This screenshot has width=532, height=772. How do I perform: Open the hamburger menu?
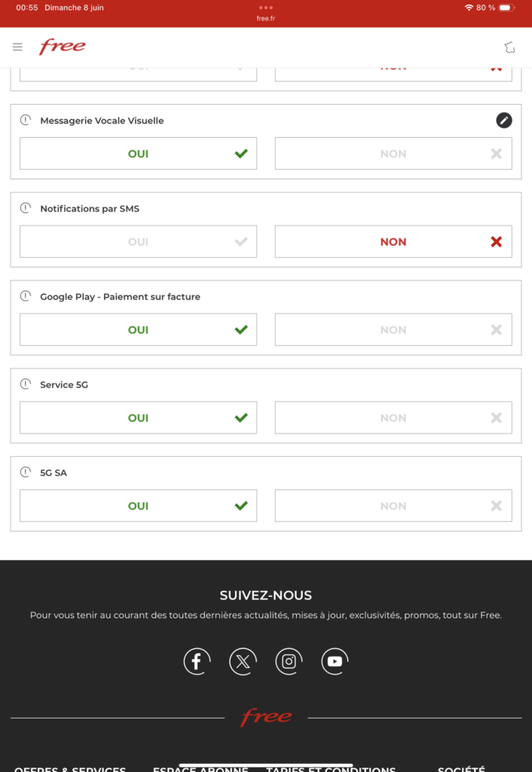pos(17,47)
